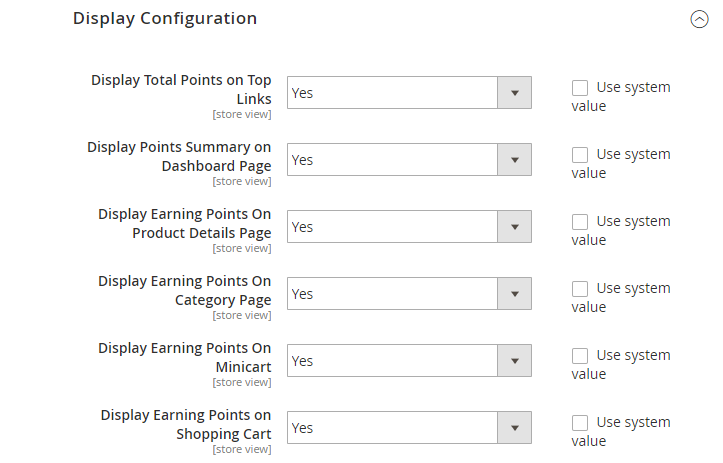This screenshot has width=723, height=463.
Task: Click arrow button of Shopping Cart select
Action: (x=515, y=427)
